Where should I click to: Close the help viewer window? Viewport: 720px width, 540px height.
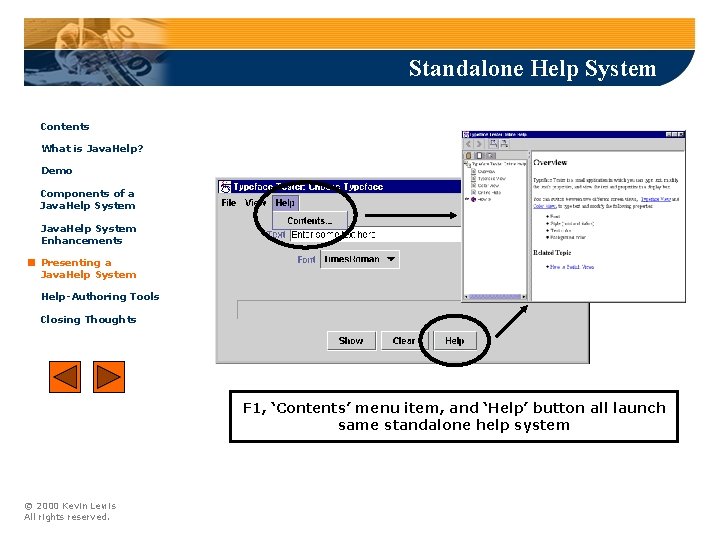(x=681, y=135)
